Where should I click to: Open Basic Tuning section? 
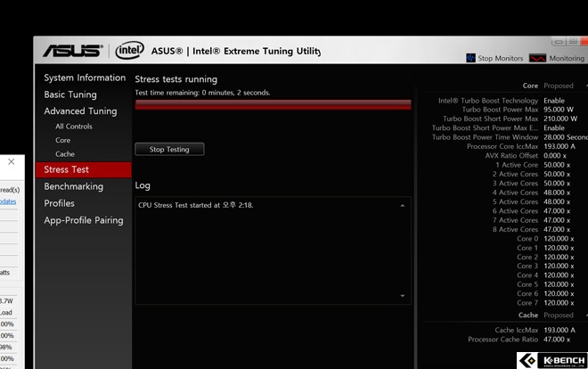[70, 94]
